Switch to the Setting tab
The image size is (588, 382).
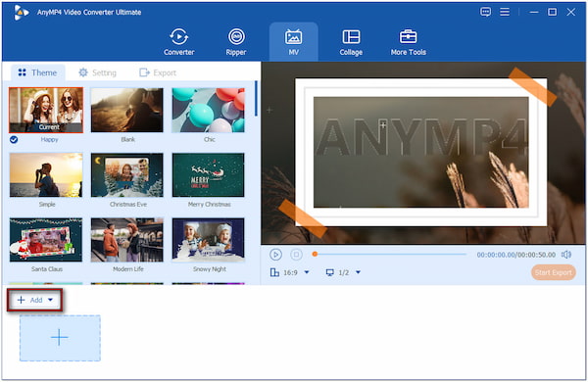click(97, 72)
